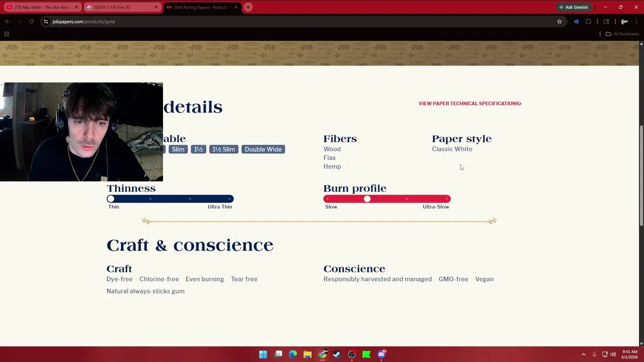Click the Tear free craft text
644x362 pixels.
click(244, 279)
